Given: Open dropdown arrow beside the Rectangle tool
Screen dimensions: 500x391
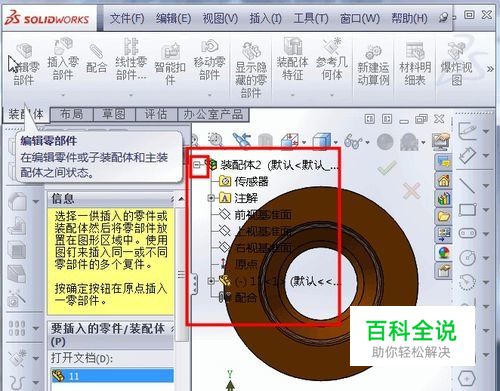Looking at the screenshot, I should click(x=486, y=210).
